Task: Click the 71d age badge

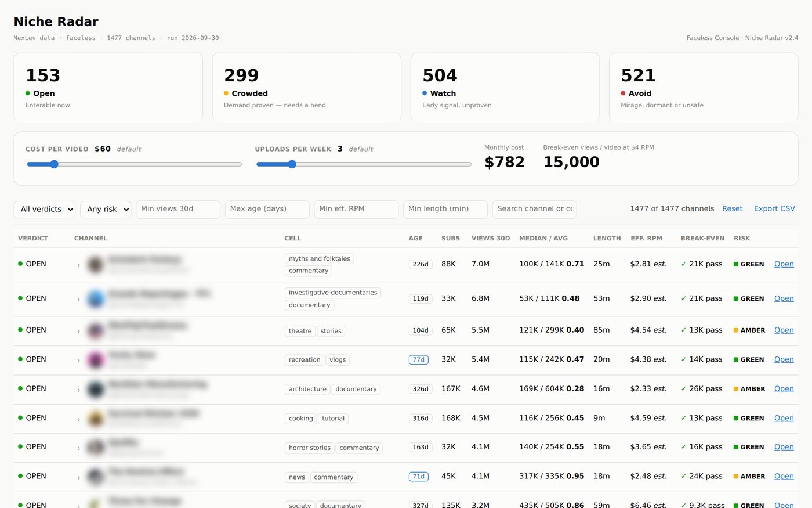Action: click(x=419, y=477)
